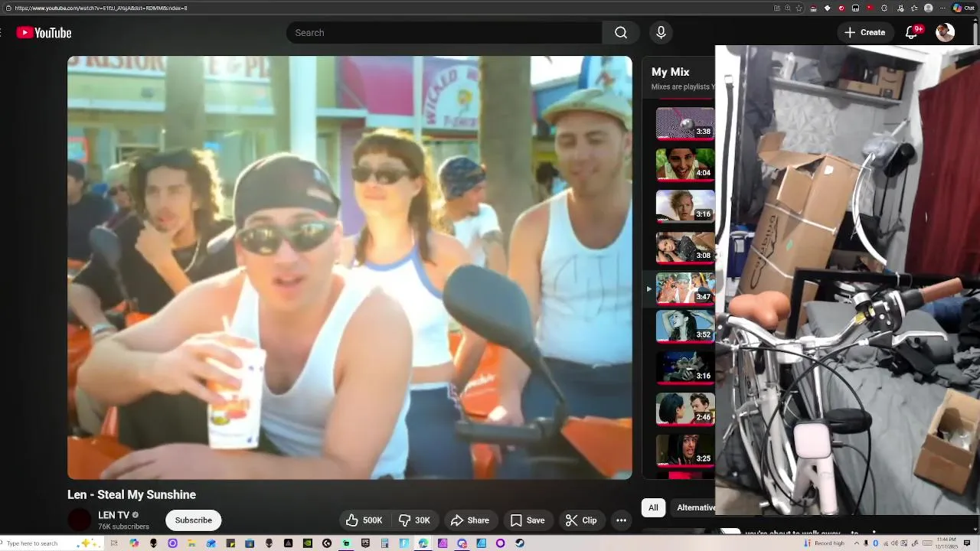
Task: Open browser Extensions puzzle icon
Action: (x=884, y=8)
